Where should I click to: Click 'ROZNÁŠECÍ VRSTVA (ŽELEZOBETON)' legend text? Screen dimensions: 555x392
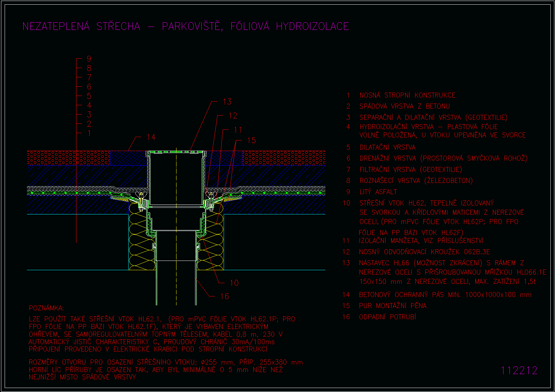(416, 181)
